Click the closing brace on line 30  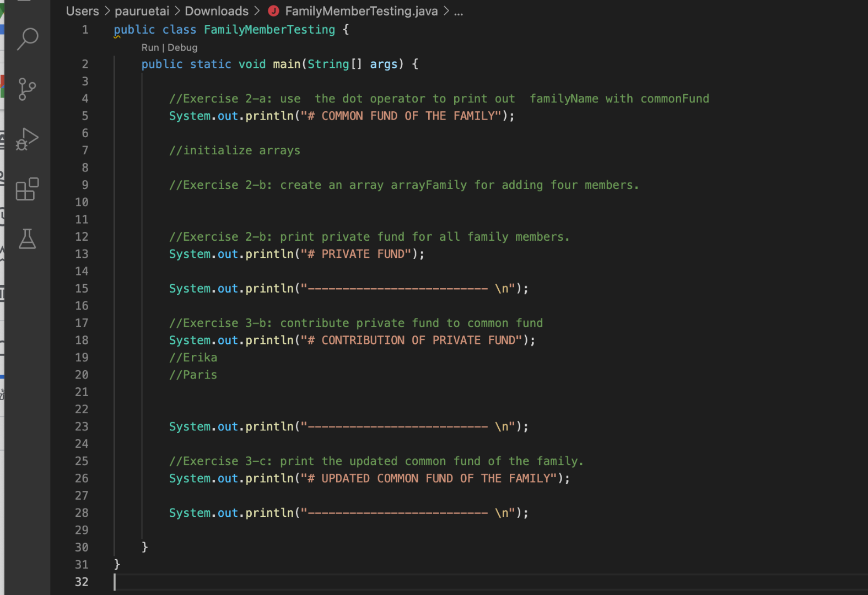(x=145, y=547)
